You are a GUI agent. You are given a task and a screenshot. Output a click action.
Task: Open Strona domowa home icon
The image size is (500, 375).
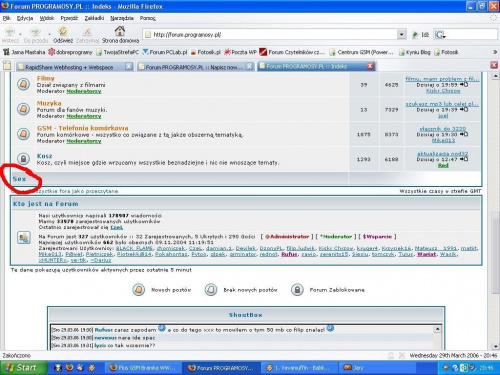click(120, 31)
